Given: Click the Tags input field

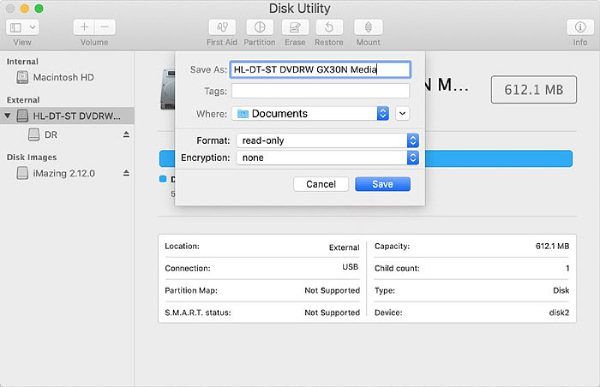Looking at the screenshot, I should [320, 91].
